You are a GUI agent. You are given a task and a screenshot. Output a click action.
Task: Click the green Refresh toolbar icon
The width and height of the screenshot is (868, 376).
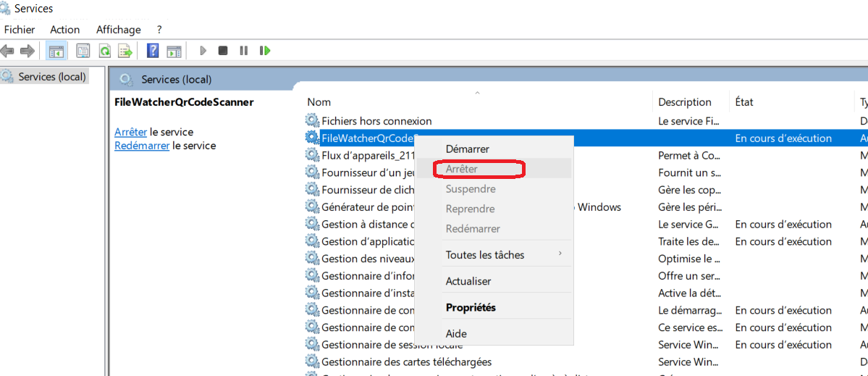coord(105,51)
